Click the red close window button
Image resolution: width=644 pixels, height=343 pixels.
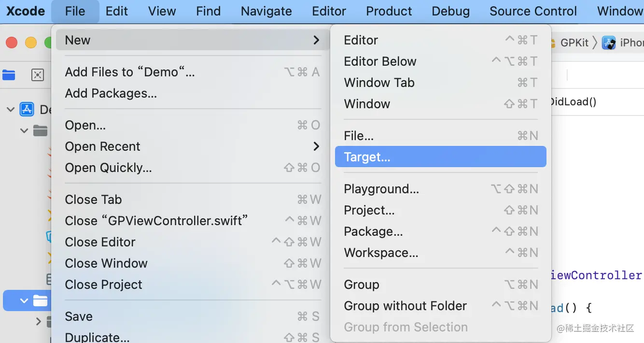(12, 43)
